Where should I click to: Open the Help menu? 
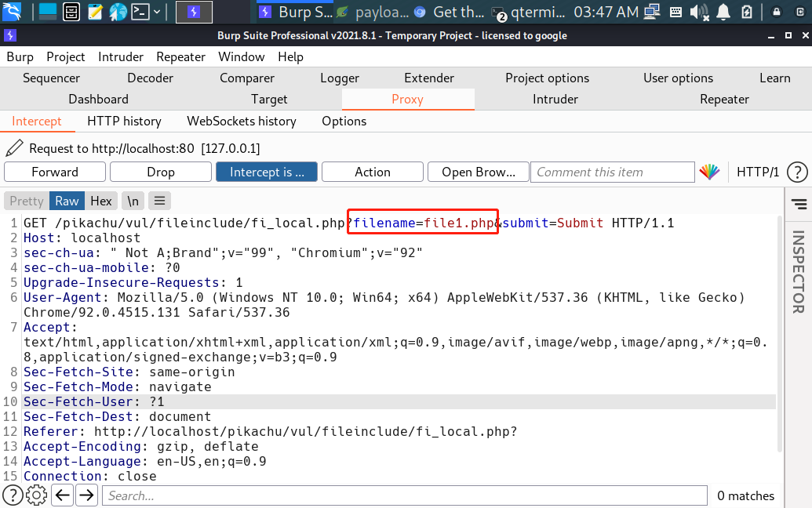[x=290, y=57]
